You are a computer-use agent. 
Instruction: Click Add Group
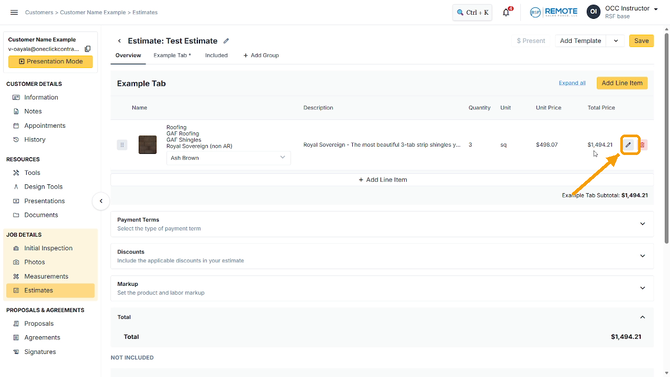(x=261, y=56)
